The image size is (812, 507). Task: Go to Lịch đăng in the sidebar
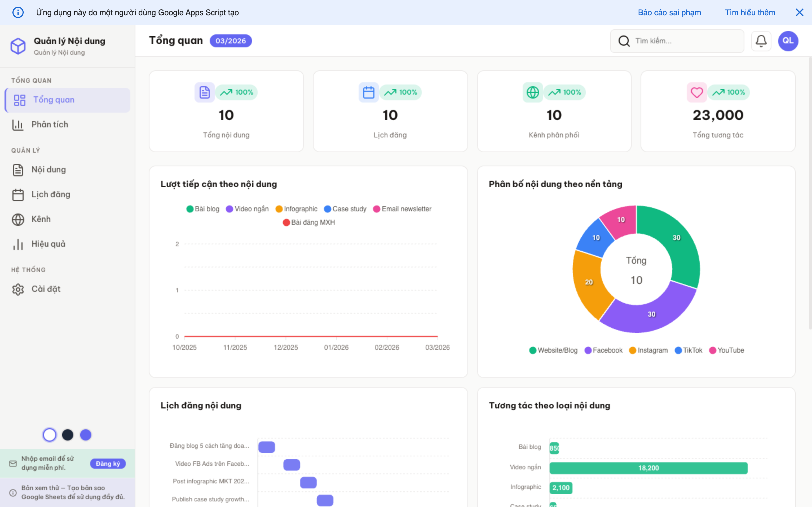pyautogui.click(x=51, y=194)
